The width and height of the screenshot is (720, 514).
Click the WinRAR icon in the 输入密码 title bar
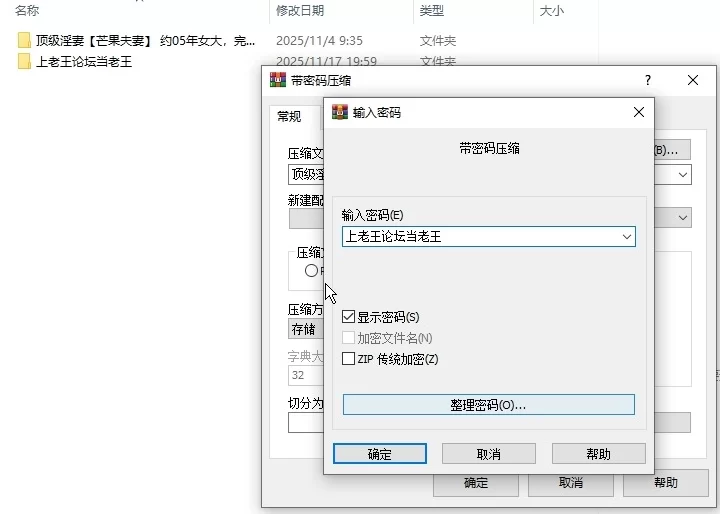click(x=340, y=112)
